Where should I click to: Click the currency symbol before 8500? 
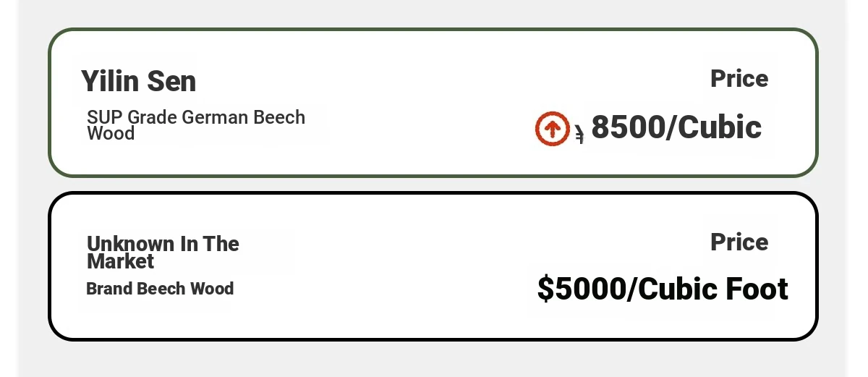[579, 133]
